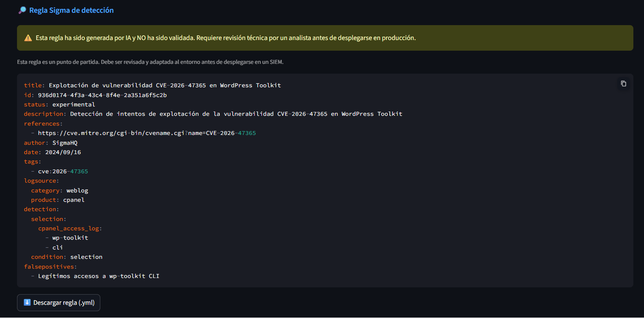Viewport: 644px width, 318px height.
Task: Click the 'cpanel_access_log:' key
Action: click(70, 228)
